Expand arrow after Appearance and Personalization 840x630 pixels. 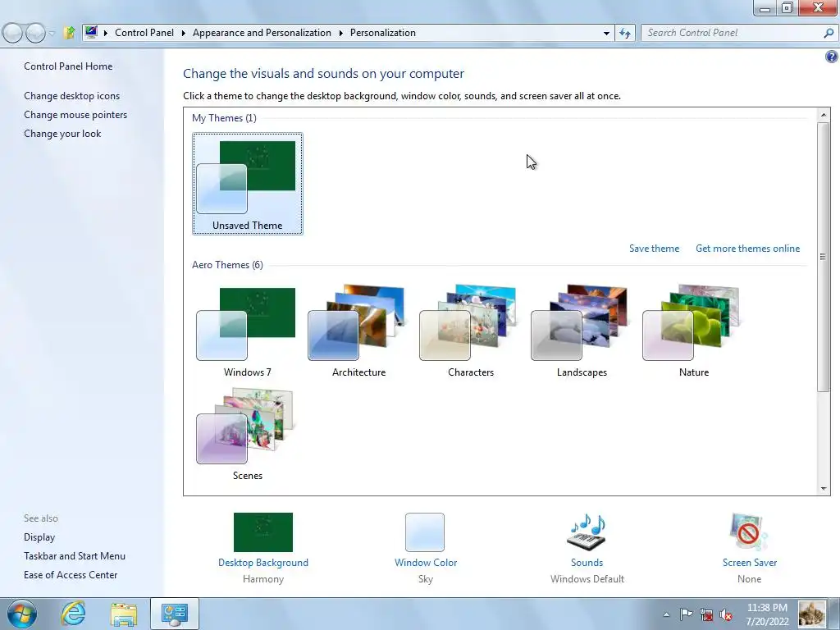pyautogui.click(x=340, y=33)
